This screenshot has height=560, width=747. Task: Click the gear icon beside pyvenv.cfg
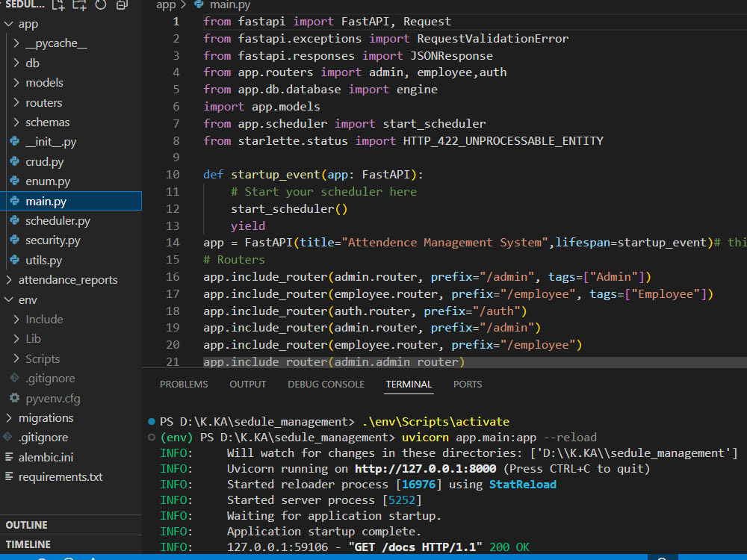tap(15, 398)
